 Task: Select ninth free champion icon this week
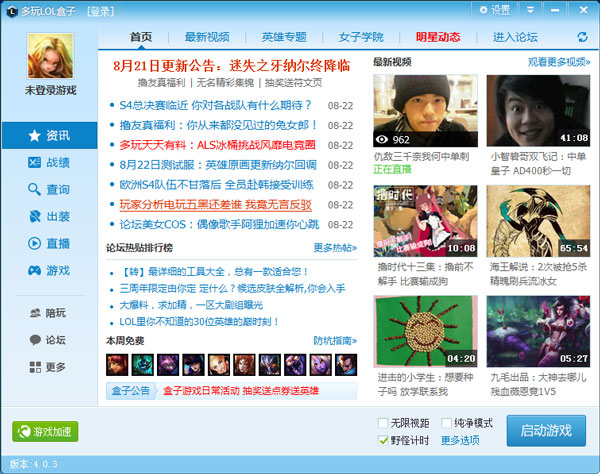tap(321, 365)
